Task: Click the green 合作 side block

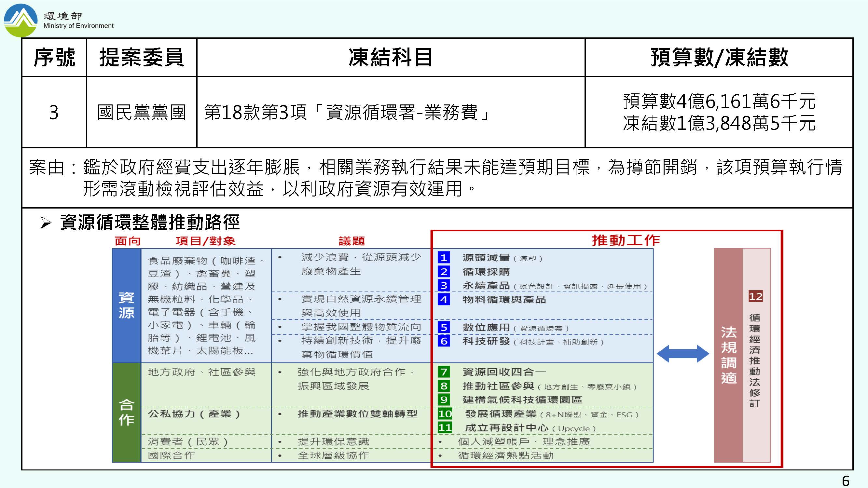Action: click(126, 412)
